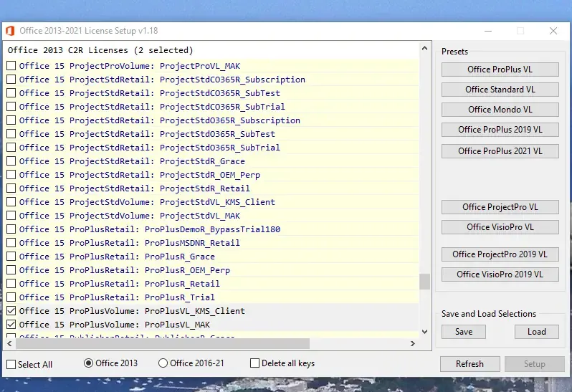572x392 pixels.
Task: Check ProjectStdCO365R_Subscription checkbox
Action: (11, 79)
